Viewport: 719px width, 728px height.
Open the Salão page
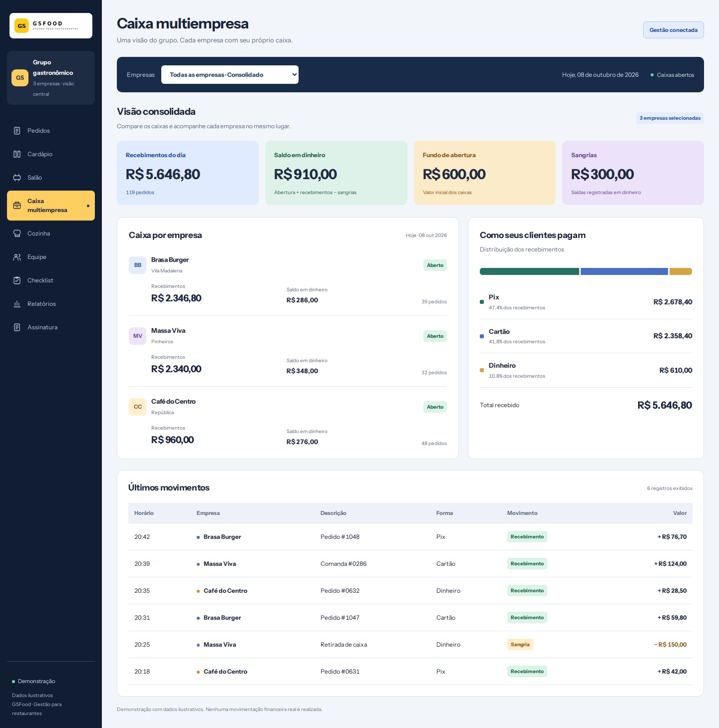click(51, 178)
